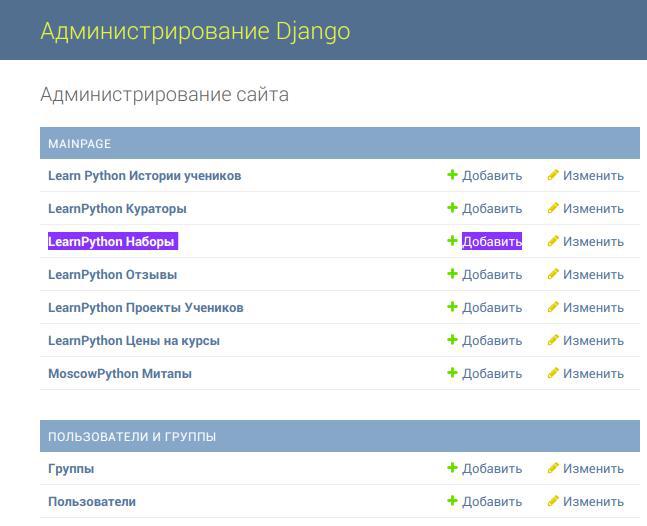
Task: Open LearnPython Цены на курсы model
Action: pos(134,341)
